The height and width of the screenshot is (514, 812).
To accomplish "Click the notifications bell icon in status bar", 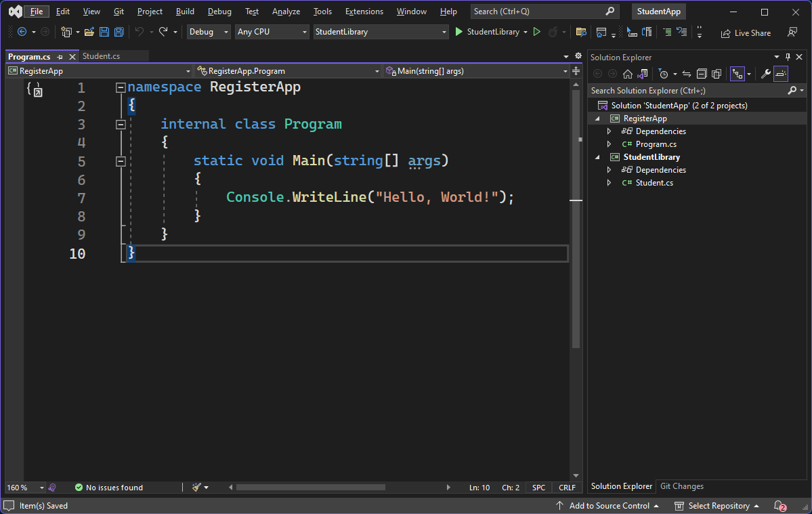I will pos(779,506).
